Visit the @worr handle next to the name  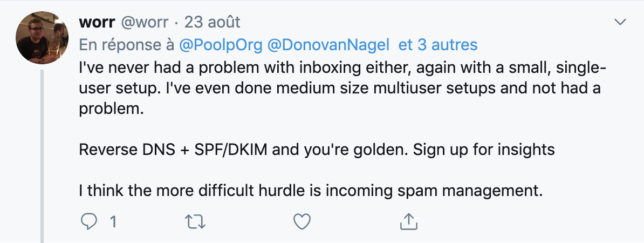point(144,22)
